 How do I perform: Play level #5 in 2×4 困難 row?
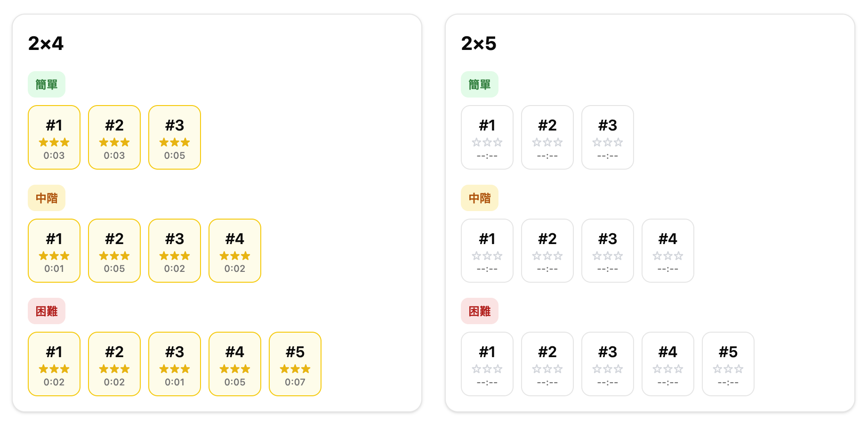click(x=295, y=364)
